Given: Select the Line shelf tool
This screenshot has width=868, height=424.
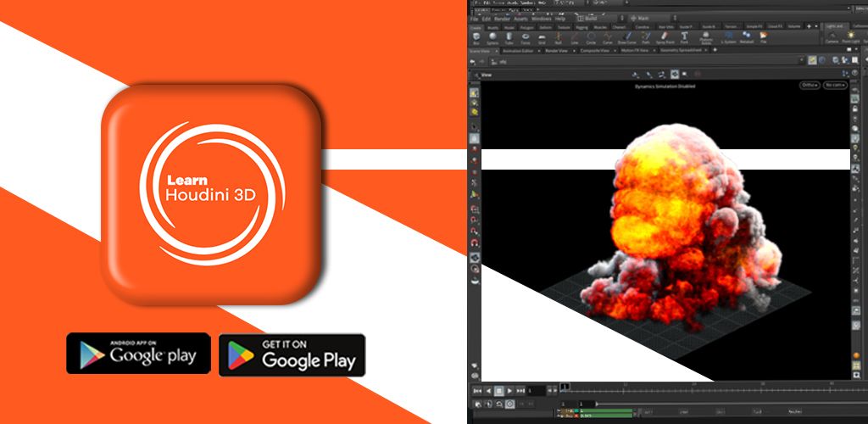Looking at the screenshot, I should (575, 38).
